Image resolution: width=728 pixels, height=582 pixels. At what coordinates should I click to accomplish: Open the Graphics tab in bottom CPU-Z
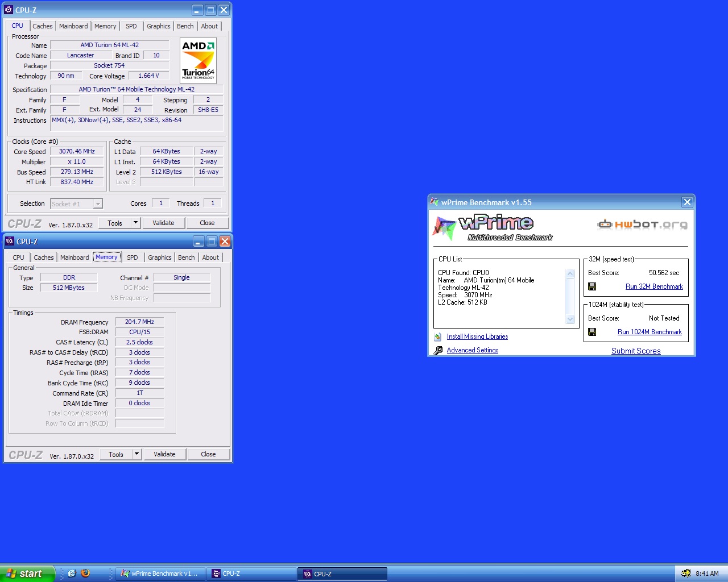click(159, 257)
